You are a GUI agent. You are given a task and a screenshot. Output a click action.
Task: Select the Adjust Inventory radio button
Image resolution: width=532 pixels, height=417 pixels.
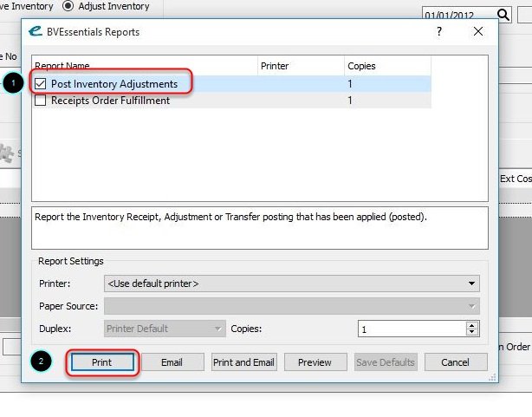click(x=68, y=6)
